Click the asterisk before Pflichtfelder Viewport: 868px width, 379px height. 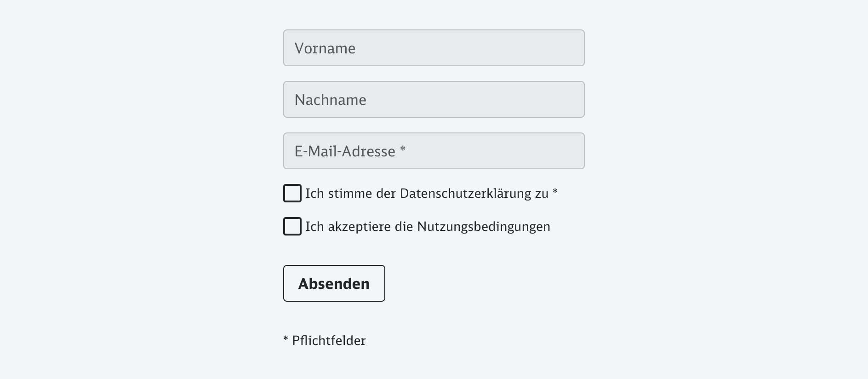(x=286, y=339)
